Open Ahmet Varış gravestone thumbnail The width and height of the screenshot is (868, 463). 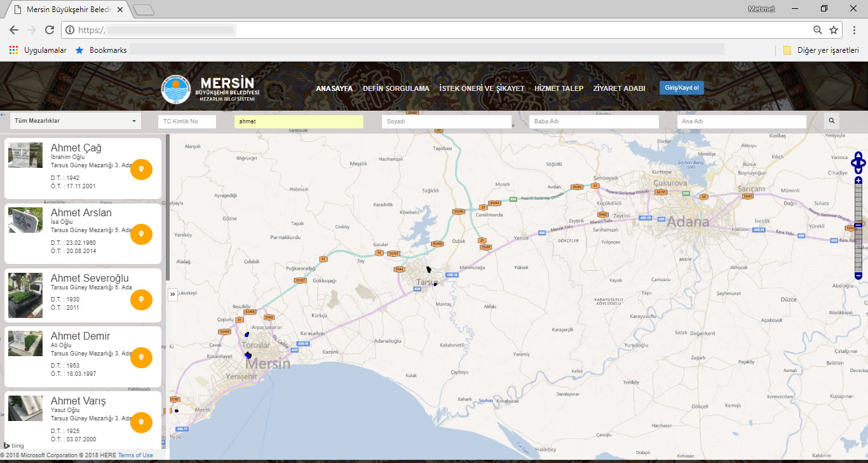[x=25, y=408]
